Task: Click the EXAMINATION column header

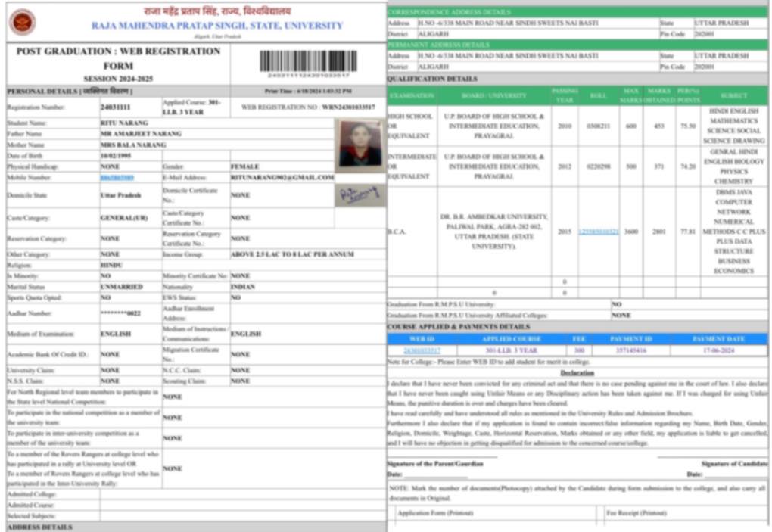Action: 412,95
